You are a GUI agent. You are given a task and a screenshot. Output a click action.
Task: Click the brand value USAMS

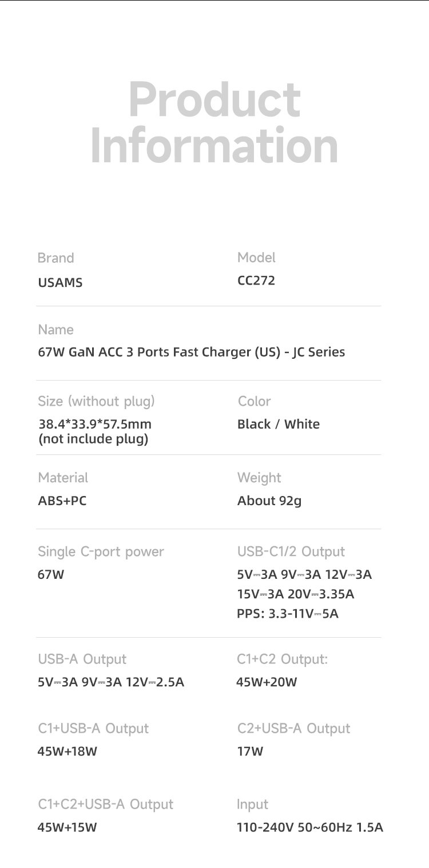60,282
